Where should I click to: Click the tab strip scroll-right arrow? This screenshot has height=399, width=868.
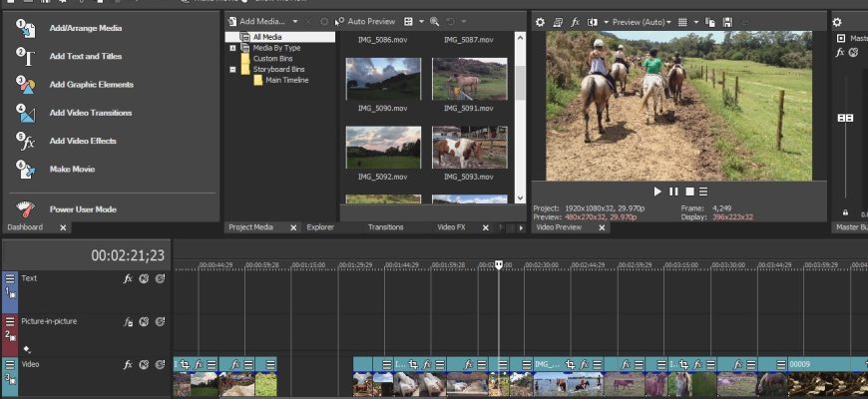(521, 227)
